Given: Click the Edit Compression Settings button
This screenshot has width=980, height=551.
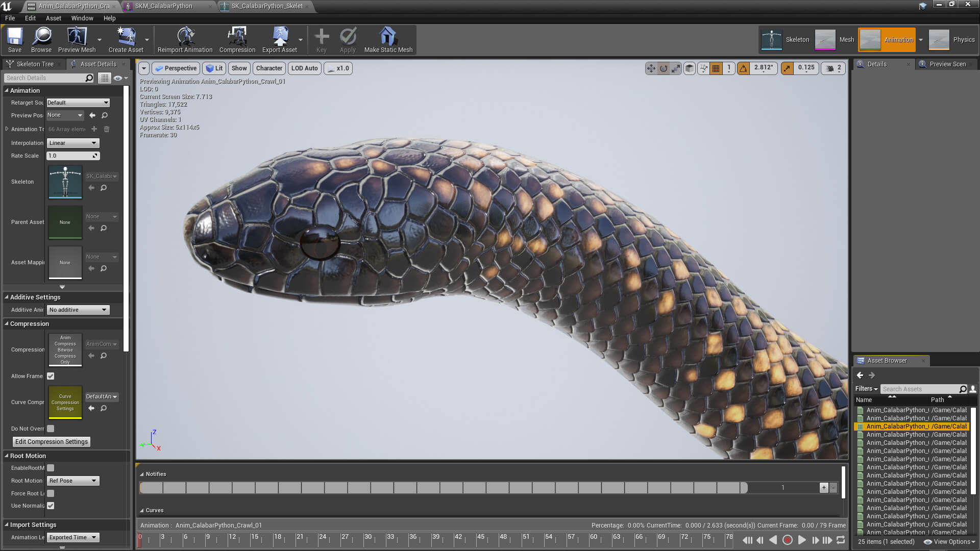Looking at the screenshot, I should pos(51,442).
